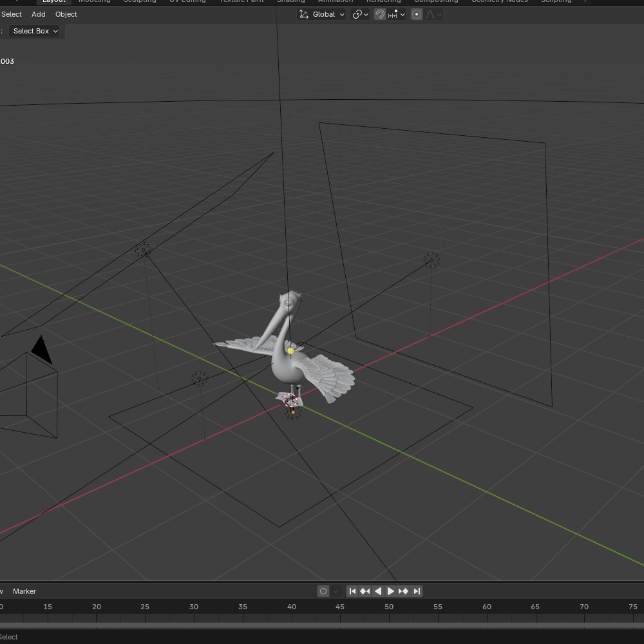The height and width of the screenshot is (644, 644).
Task: Switch to the Scripting workspace tab
Action: tap(556, 1)
